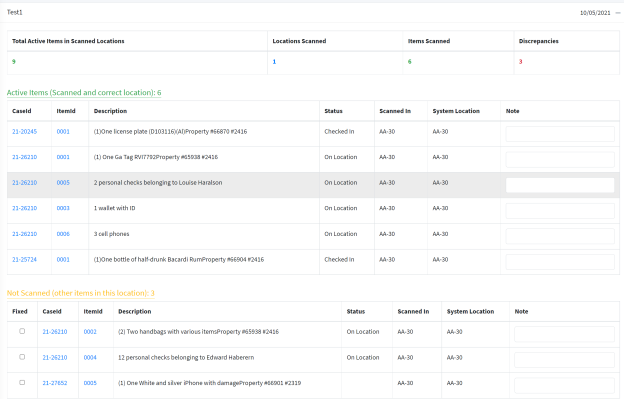Click the On Location status of the two handbags row

[363, 332]
